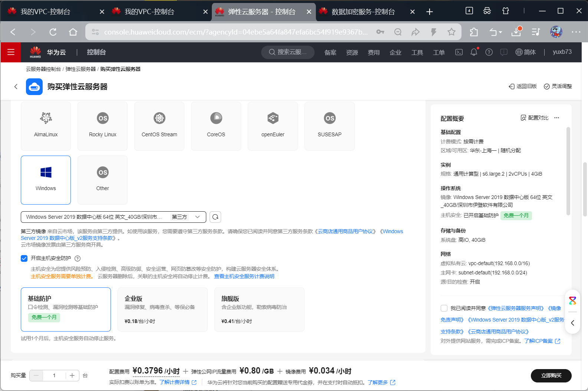This screenshot has height=391, width=588.
Task: Expand the collapsed right side panel arrow
Action: [572, 323]
